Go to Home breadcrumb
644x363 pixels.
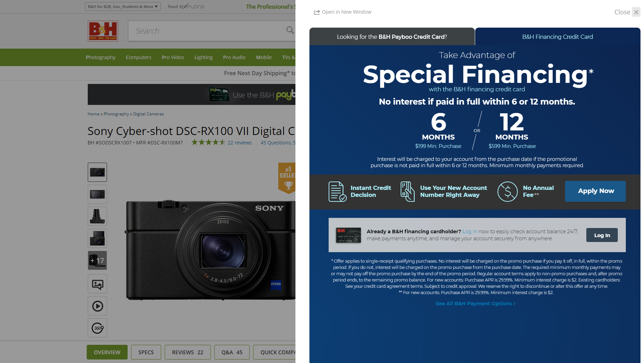click(93, 114)
